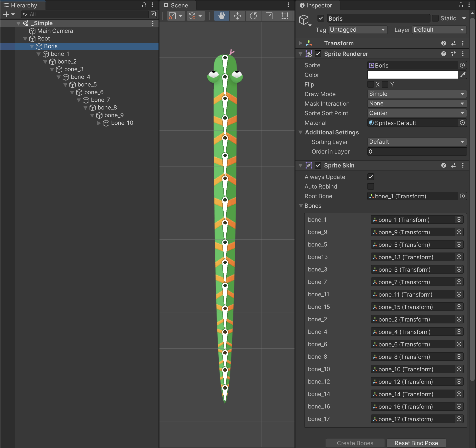
Task: Select the Scale tool
Action: pyautogui.click(x=269, y=16)
